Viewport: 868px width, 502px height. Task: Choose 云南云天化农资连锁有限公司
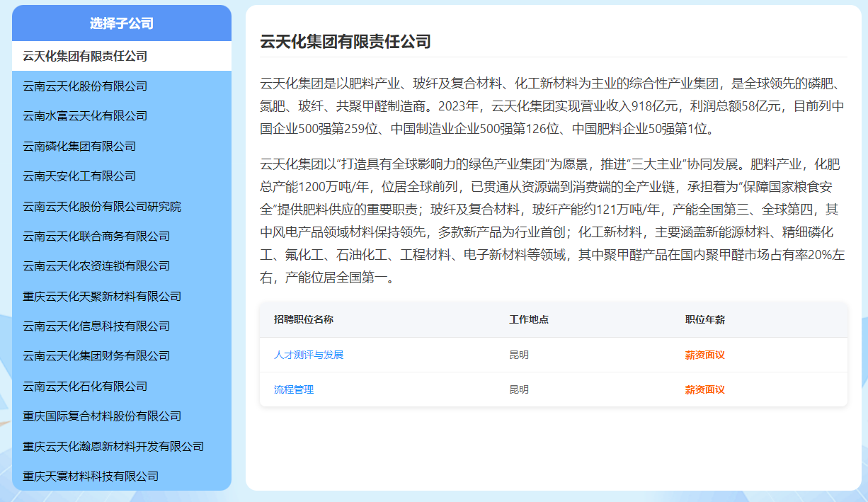(96, 266)
